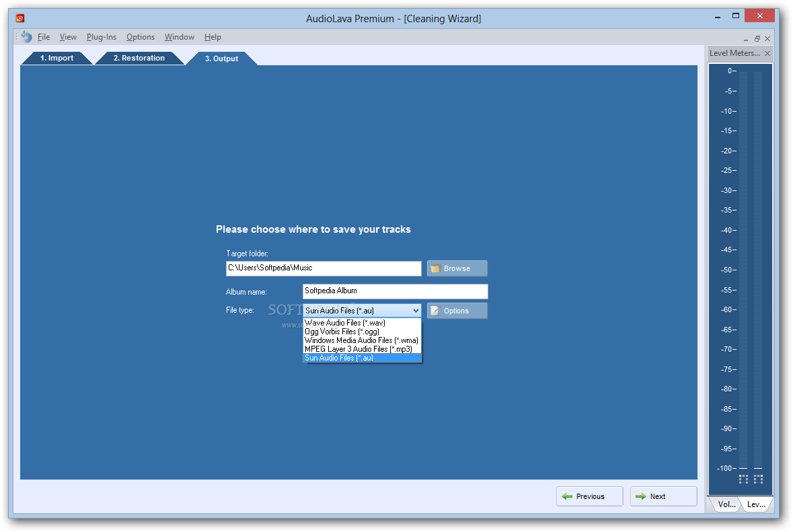Restore the inner Cleaning Wizard window
This screenshot has width=793, height=532.
tap(757, 39)
